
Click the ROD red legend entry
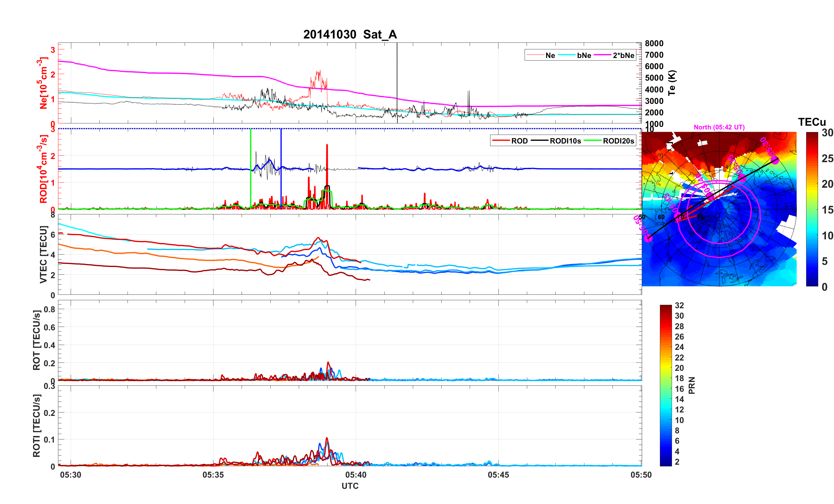501,141
